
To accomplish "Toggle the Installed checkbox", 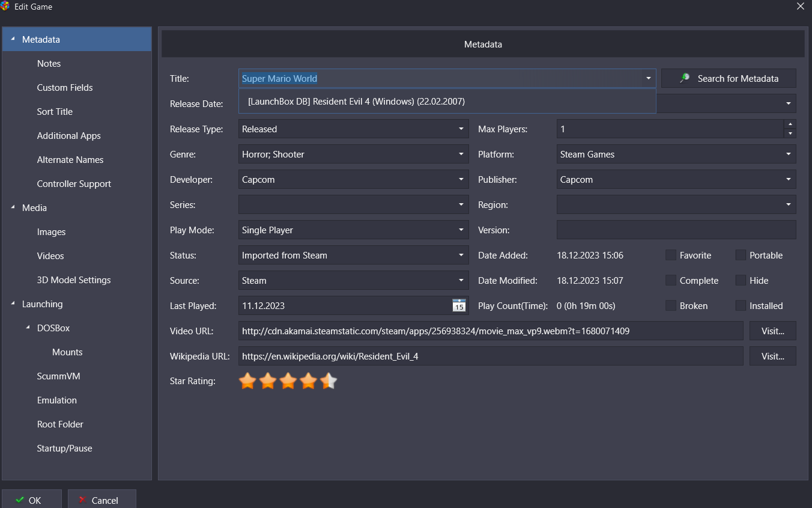I will click(x=741, y=305).
